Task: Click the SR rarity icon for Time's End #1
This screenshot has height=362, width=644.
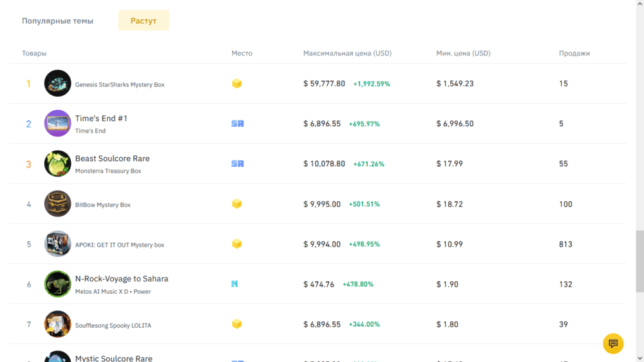Action: click(x=237, y=124)
